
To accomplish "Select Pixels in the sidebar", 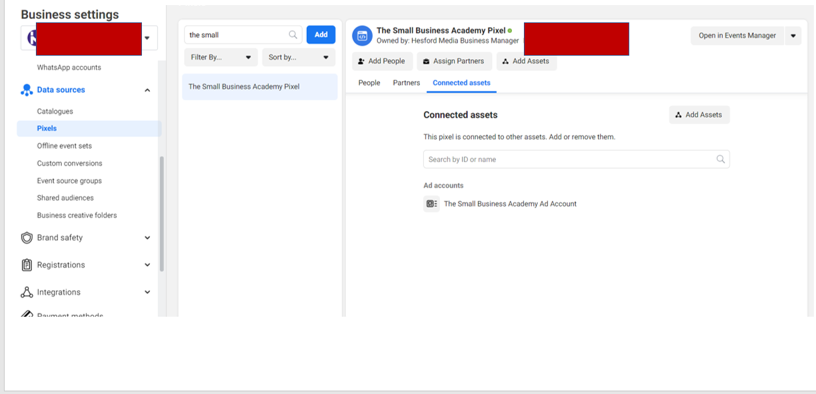I will click(x=89, y=129).
